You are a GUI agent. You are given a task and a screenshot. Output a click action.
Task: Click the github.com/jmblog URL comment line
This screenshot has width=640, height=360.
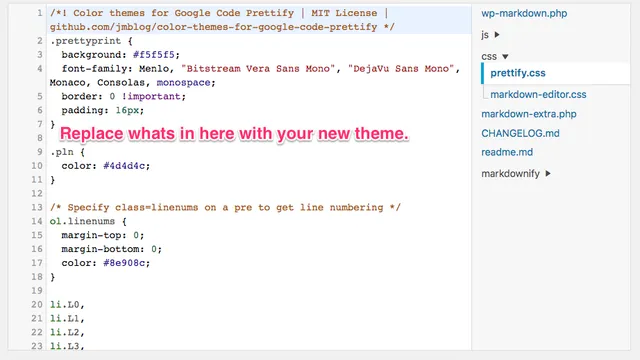222,27
